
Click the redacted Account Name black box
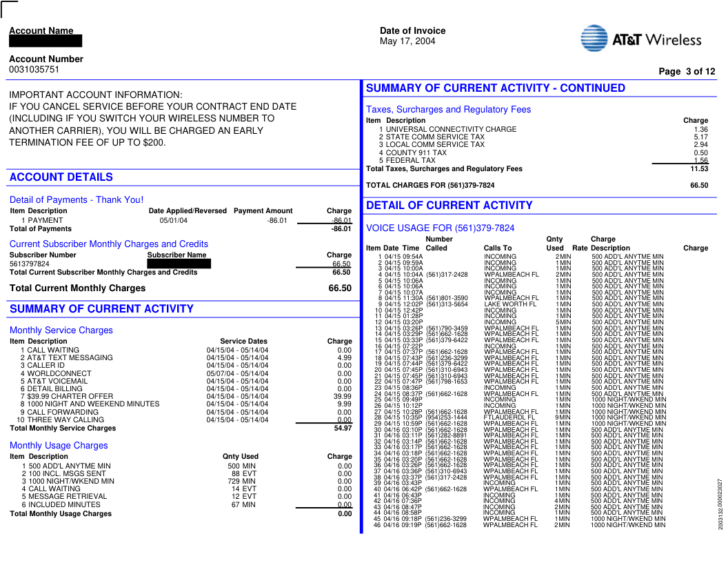click(45, 41)
